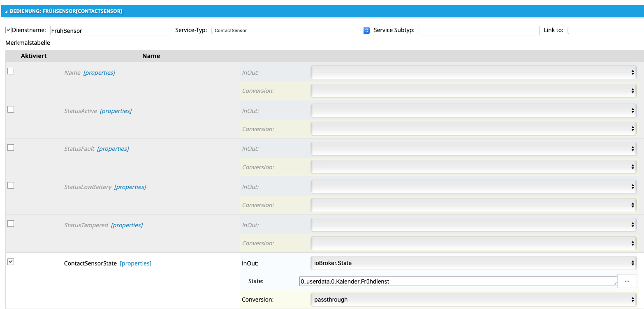Image resolution: width=644 pixels, height=309 pixels.
Task: Open the Conversion dropdown for StatusActive
Action: pos(473,129)
